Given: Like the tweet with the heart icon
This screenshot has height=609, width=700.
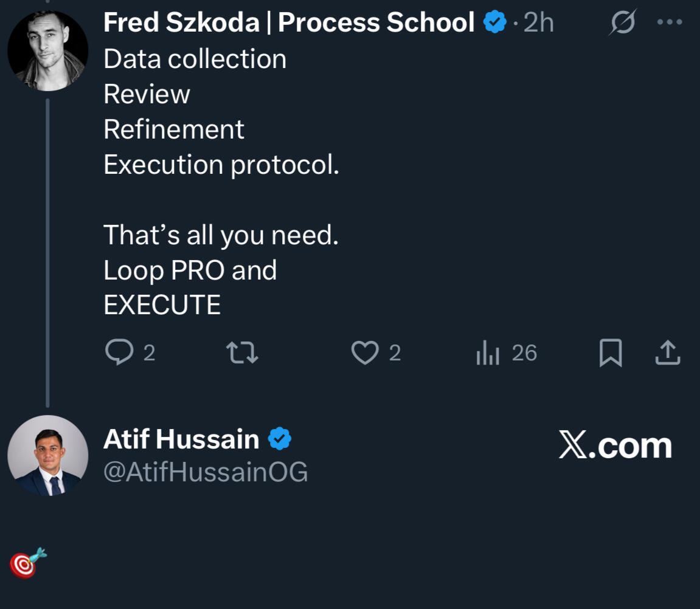Looking at the screenshot, I should [x=365, y=353].
